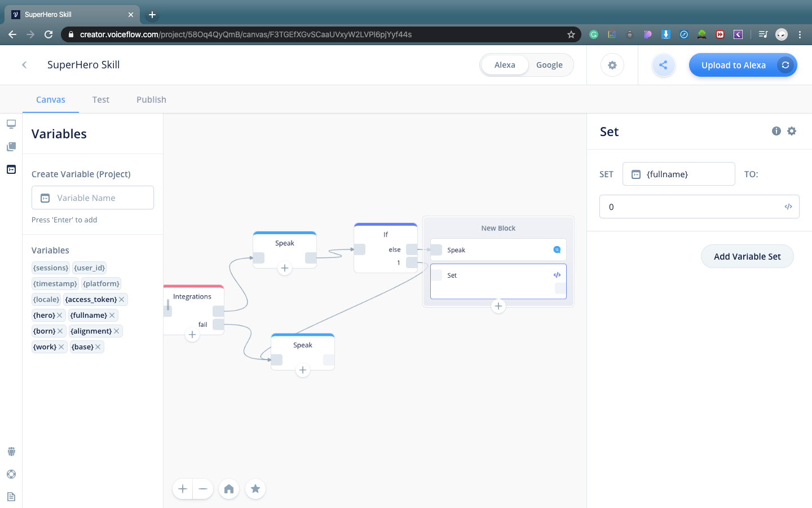Click the info icon in Set panel

[776, 130]
